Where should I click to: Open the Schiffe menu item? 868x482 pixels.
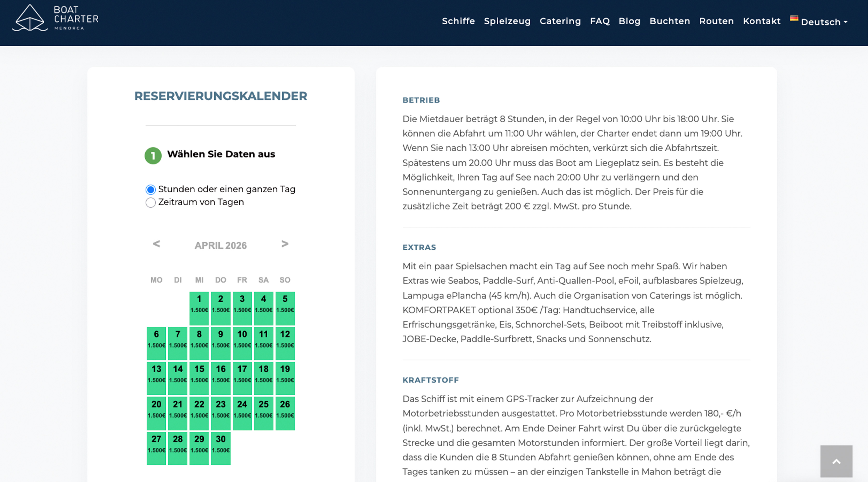coord(458,21)
